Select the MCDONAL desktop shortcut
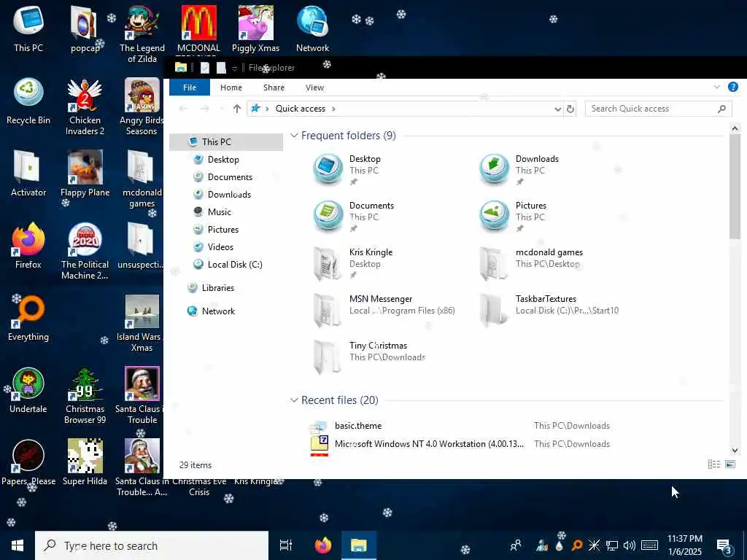Viewport: 747px width, 560px height. pos(198,29)
